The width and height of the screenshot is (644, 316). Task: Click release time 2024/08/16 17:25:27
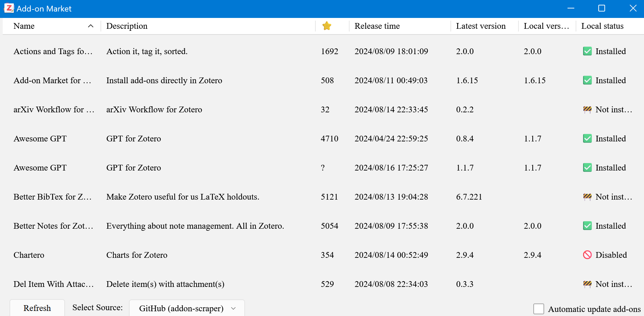coord(391,167)
